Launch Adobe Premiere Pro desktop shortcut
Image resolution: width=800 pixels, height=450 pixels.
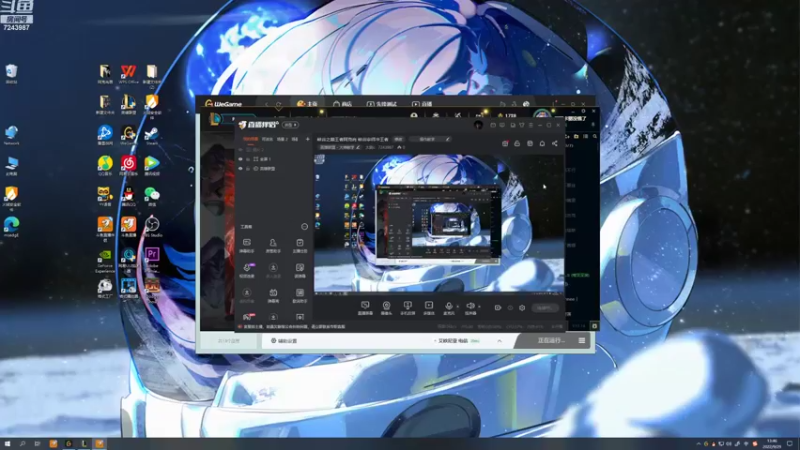pos(152,258)
